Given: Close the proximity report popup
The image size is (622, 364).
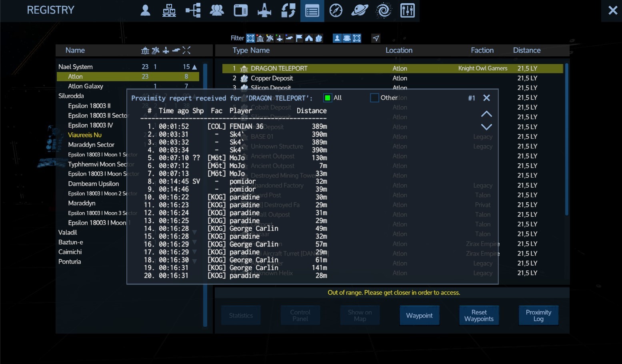Looking at the screenshot, I should [486, 98].
